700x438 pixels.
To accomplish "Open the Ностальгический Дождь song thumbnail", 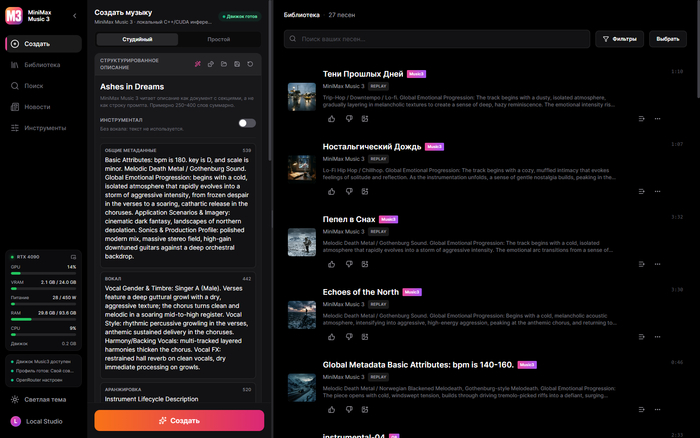I will click(x=302, y=169).
